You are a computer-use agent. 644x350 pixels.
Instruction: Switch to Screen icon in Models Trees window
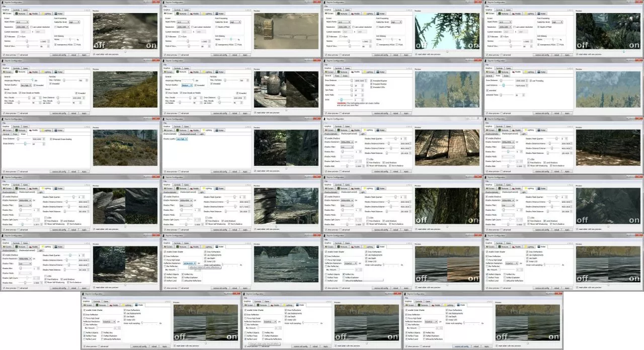[487, 72]
